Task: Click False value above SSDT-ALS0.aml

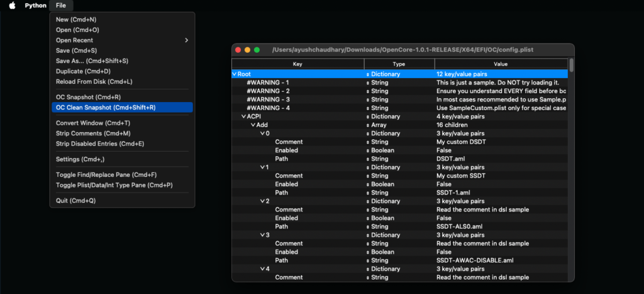Action: tap(443, 218)
